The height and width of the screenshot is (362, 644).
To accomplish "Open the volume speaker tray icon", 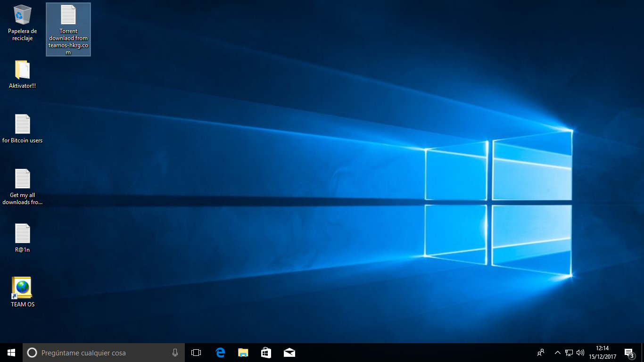I will coord(580,353).
